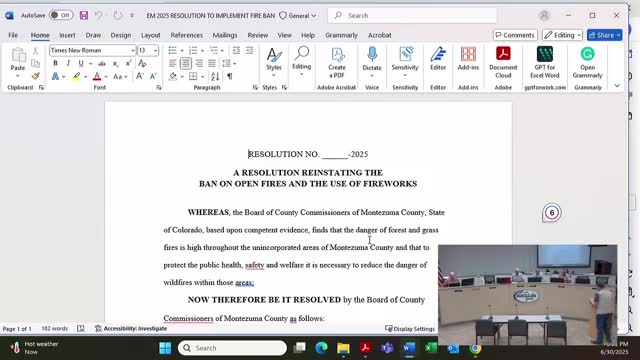The height and width of the screenshot is (360, 640).
Task: Open the Review tab
Action: pos(258,35)
